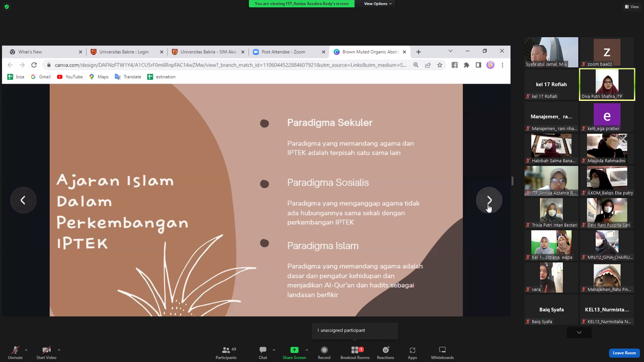This screenshot has height=362, width=644.
Task: Open audio options arrow next to Unmute
Action: pos(26,350)
